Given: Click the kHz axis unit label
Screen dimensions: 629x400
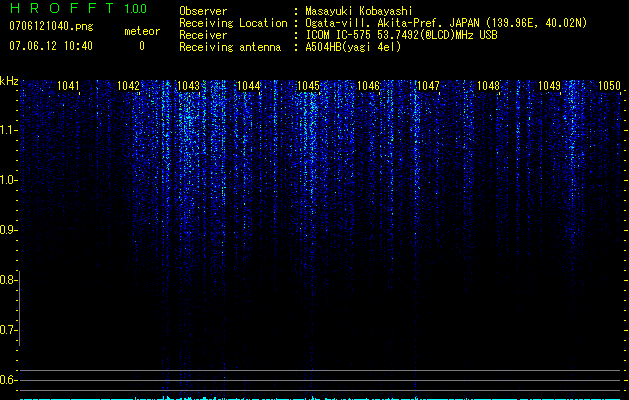Looking at the screenshot, I should pos(9,81).
